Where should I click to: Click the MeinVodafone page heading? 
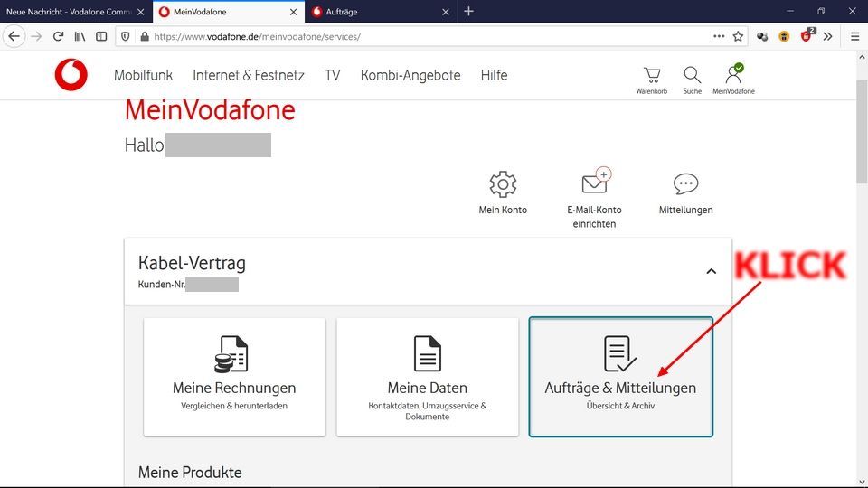210,110
